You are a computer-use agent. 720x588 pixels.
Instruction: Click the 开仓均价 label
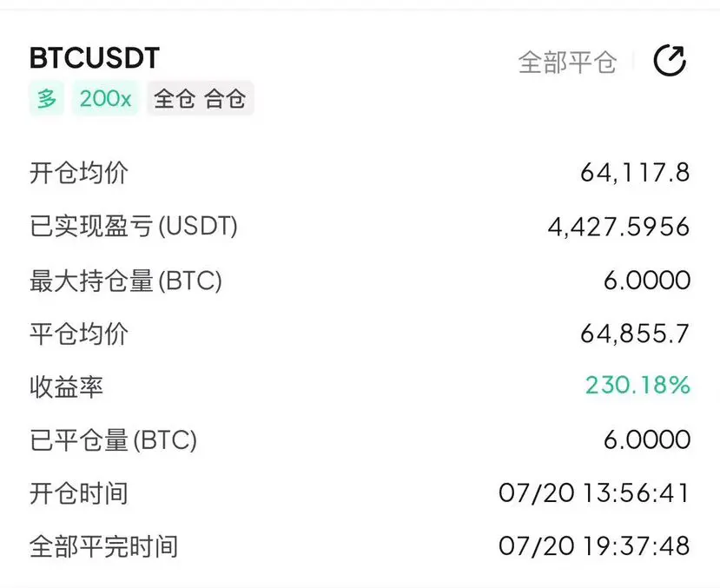(x=79, y=173)
